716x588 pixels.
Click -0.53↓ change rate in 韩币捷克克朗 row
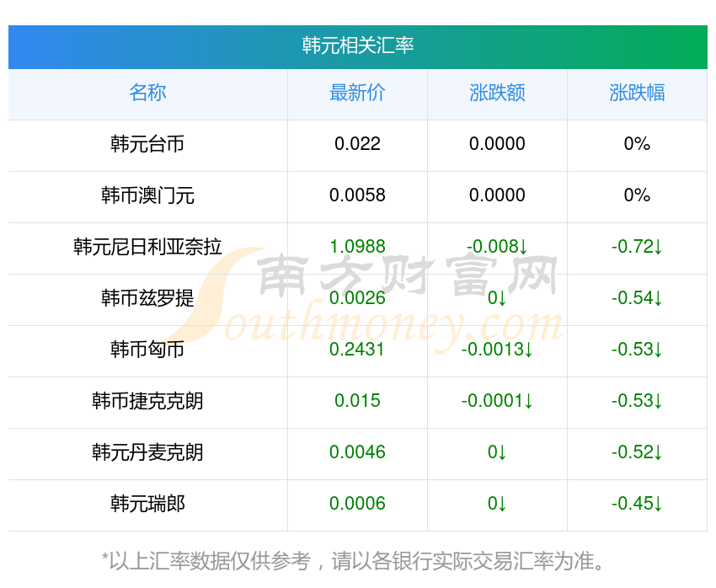coord(637,401)
